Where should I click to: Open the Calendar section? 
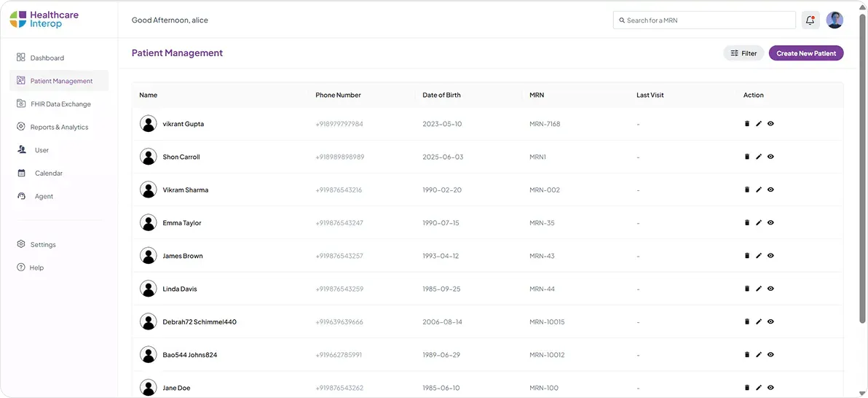(x=48, y=173)
